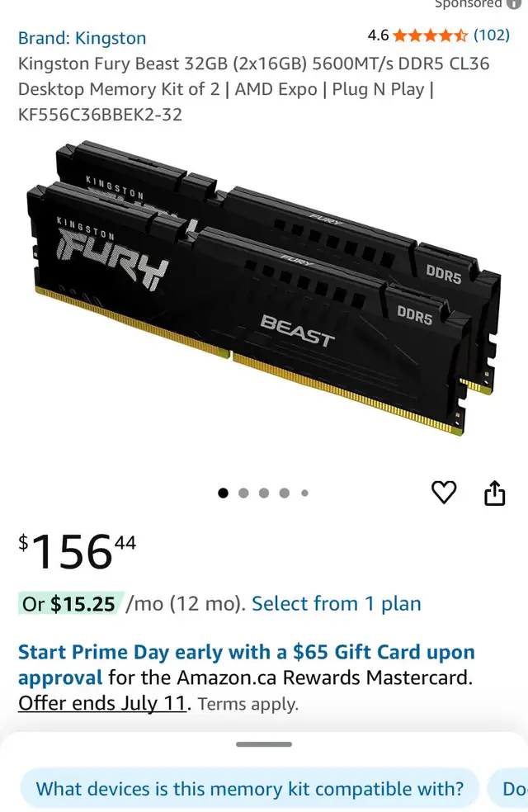The width and height of the screenshot is (528, 812).
Task: Select the first image carousel dot
Action: tap(223, 493)
